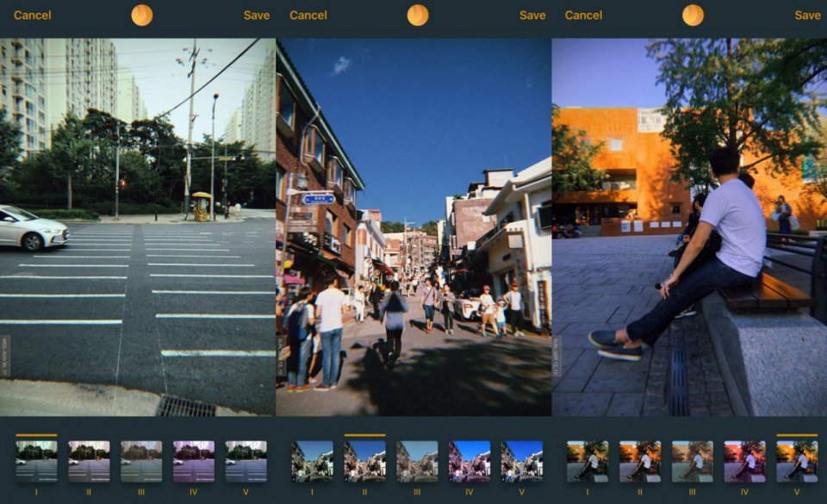Select filter V for the orange building photo
The image size is (827, 504).
click(x=797, y=461)
